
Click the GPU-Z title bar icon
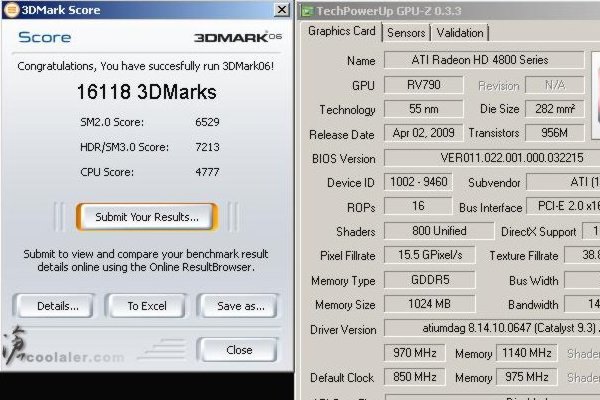[307, 11]
